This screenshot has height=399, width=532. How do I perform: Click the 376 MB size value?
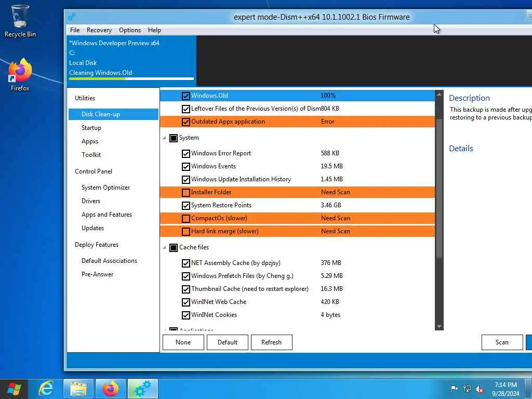(331, 262)
